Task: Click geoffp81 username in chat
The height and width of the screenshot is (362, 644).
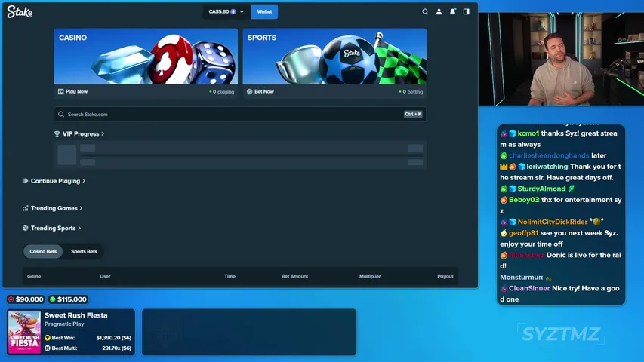Action: tap(523, 233)
